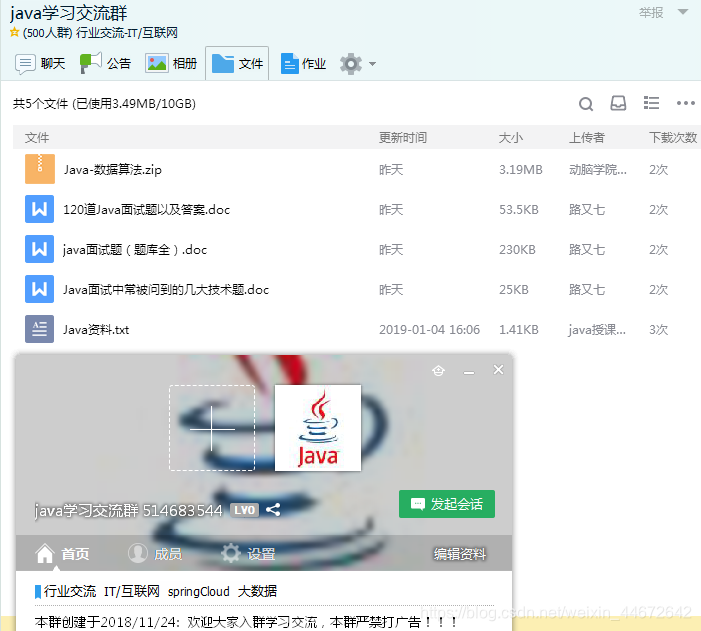Image resolution: width=701 pixels, height=631 pixels.
Task: Switch to the 公告 announcements tab
Action: tap(106, 64)
